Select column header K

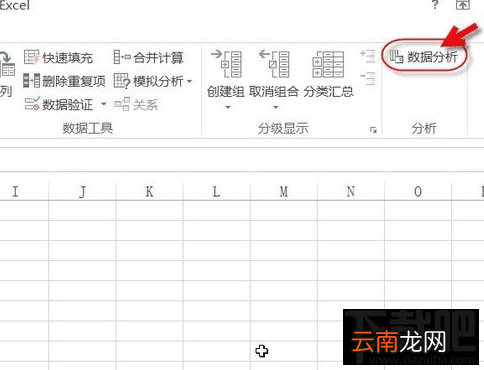(x=149, y=191)
